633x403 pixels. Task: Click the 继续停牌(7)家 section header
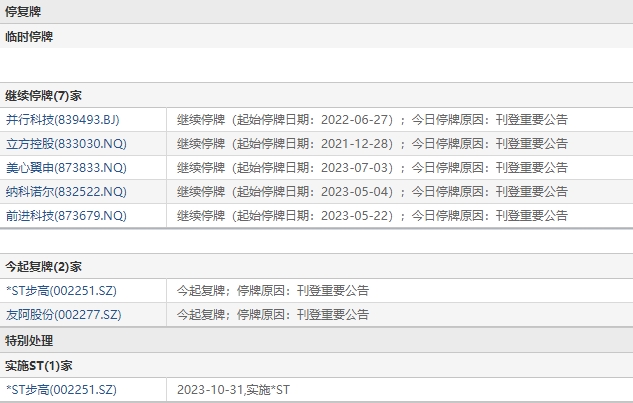coord(43,95)
